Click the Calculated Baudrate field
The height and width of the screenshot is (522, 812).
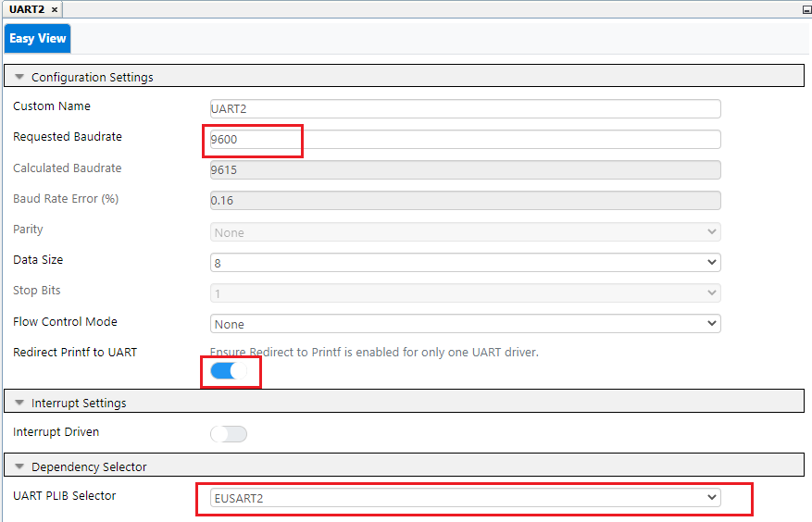point(465,170)
